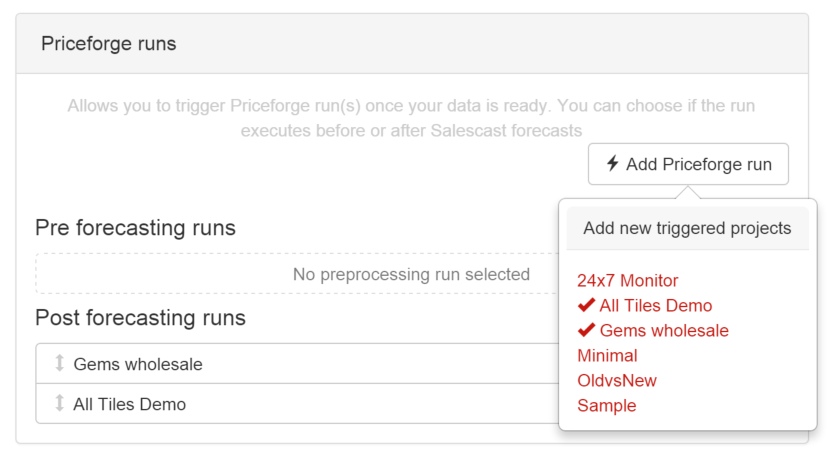
Task: Click the lightning bolt icon on Add Priceforge run
Action: 613,163
